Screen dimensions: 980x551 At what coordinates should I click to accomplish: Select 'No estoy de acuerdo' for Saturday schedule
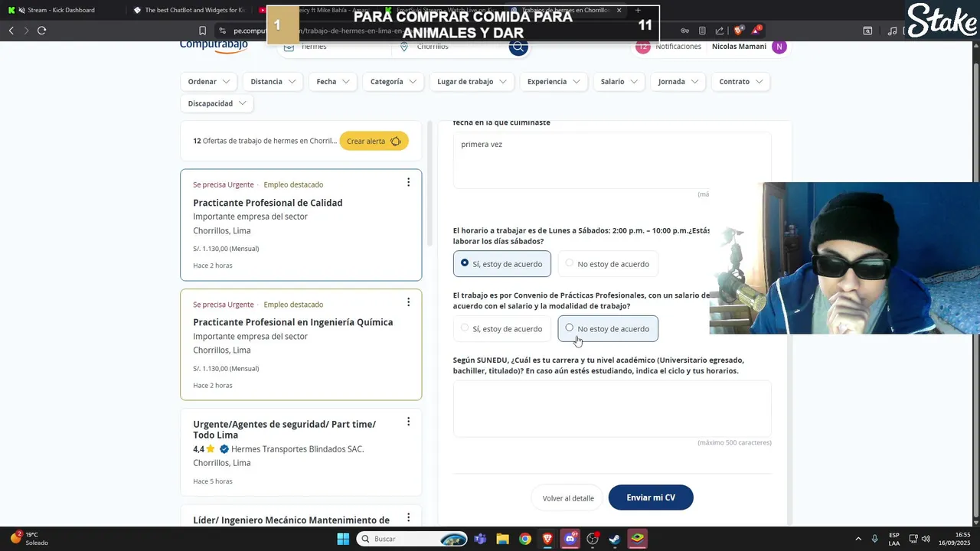(x=608, y=264)
